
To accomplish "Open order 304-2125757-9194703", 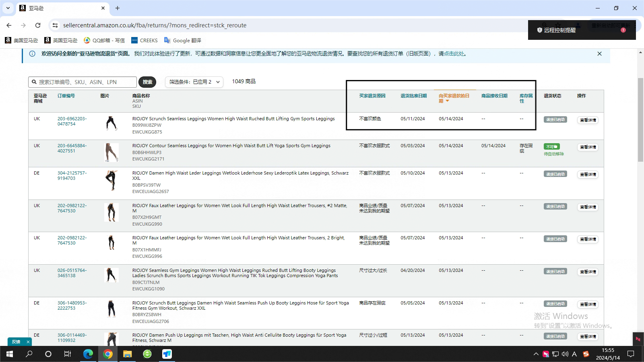I will click(72, 175).
